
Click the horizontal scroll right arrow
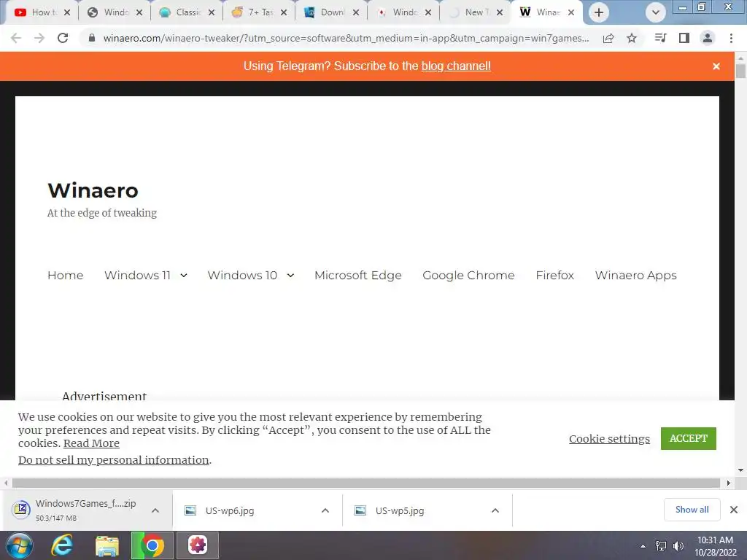[729, 483]
